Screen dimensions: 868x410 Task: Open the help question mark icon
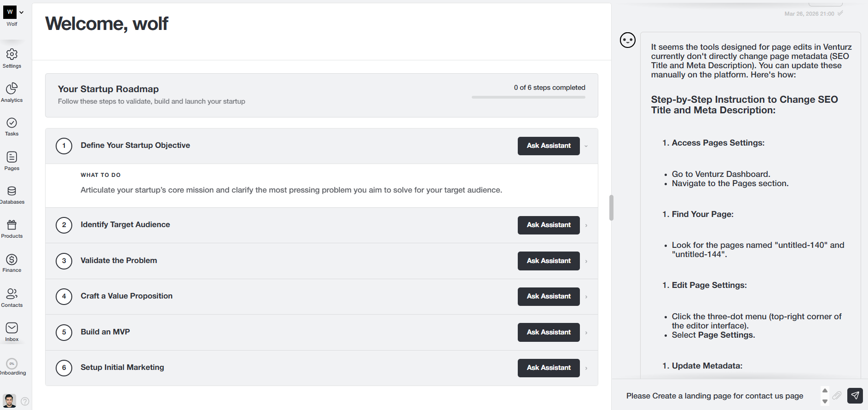coord(25,401)
